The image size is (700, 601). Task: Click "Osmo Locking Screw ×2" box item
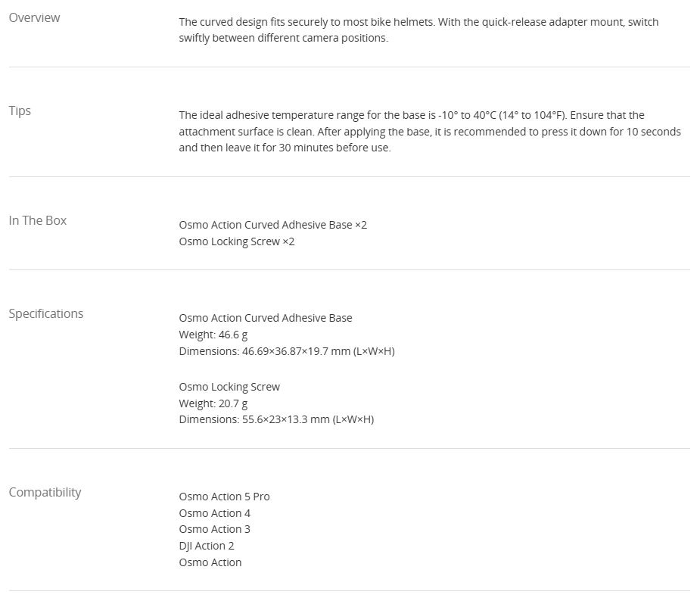click(x=236, y=241)
